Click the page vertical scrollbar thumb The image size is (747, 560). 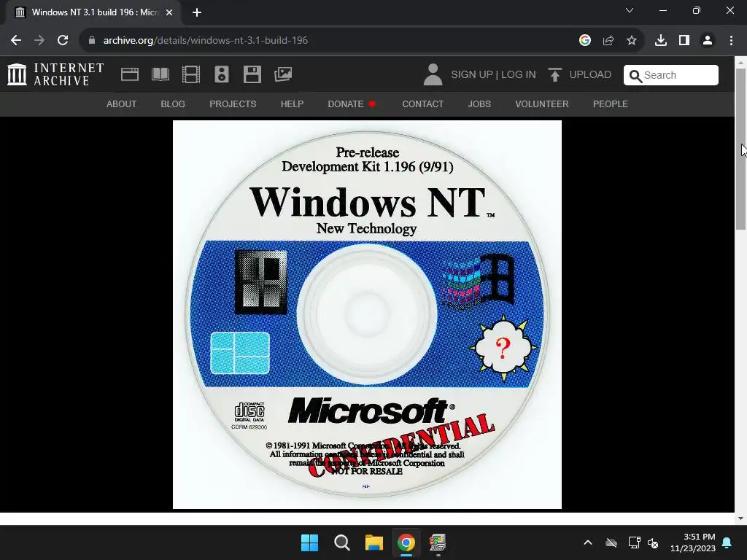point(740,149)
